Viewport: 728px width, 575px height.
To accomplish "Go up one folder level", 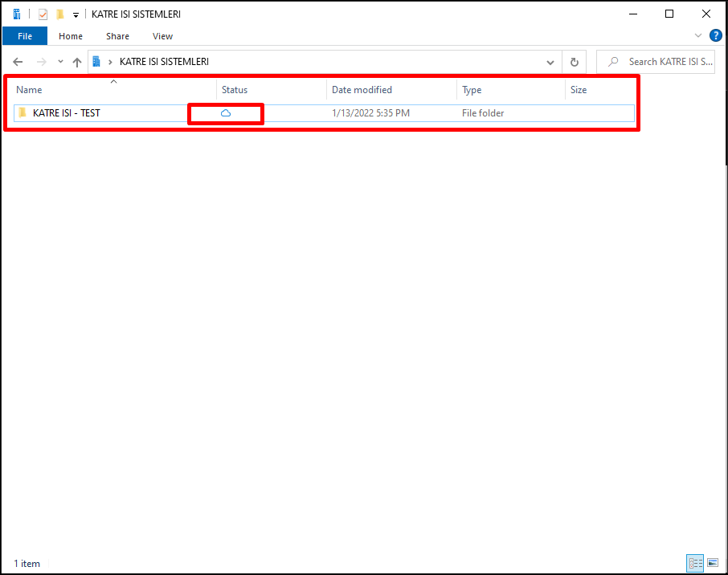I will (77, 62).
